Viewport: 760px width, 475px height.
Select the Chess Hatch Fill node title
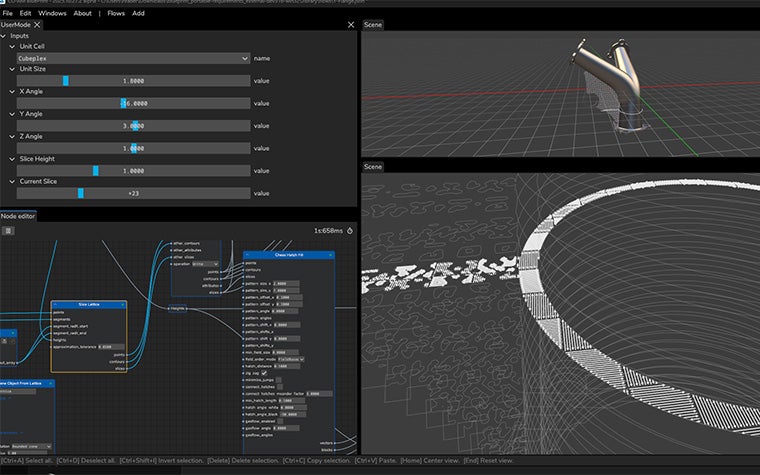coord(288,255)
